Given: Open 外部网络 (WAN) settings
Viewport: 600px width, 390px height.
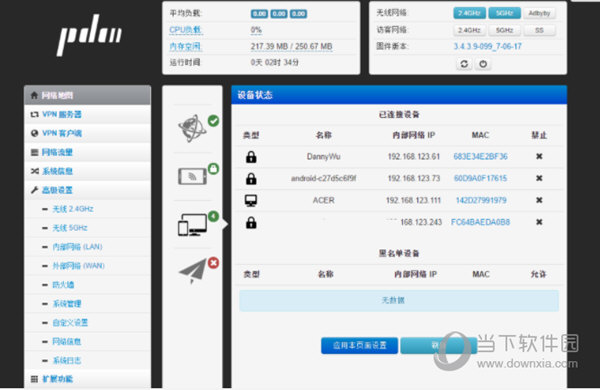Looking at the screenshot, I should click(78, 266).
